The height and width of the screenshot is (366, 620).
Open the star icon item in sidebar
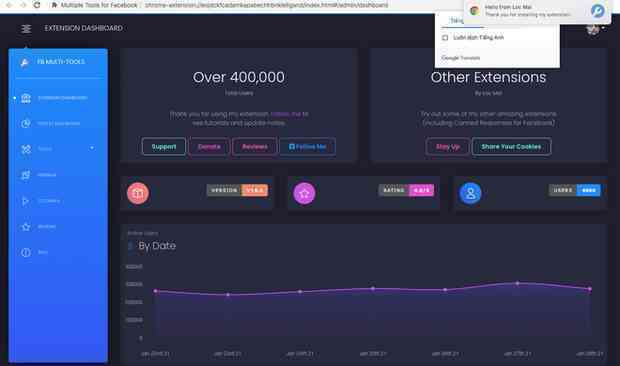point(26,227)
